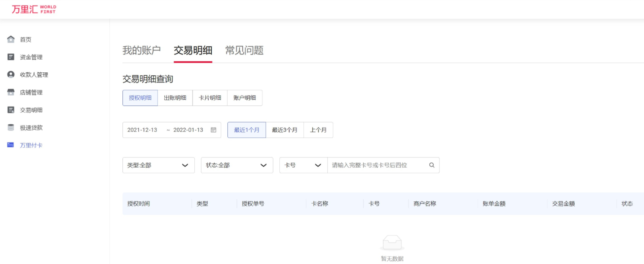Click the 卡名称 column header
This screenshot has height=264, width=644.
tap(320, 204)
